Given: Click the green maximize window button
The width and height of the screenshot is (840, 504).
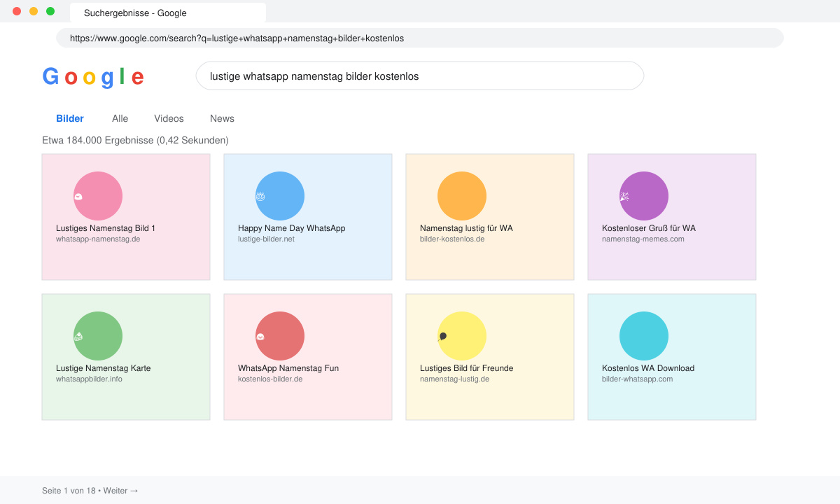Looking at the screenshot, I should tap(50, 11).
